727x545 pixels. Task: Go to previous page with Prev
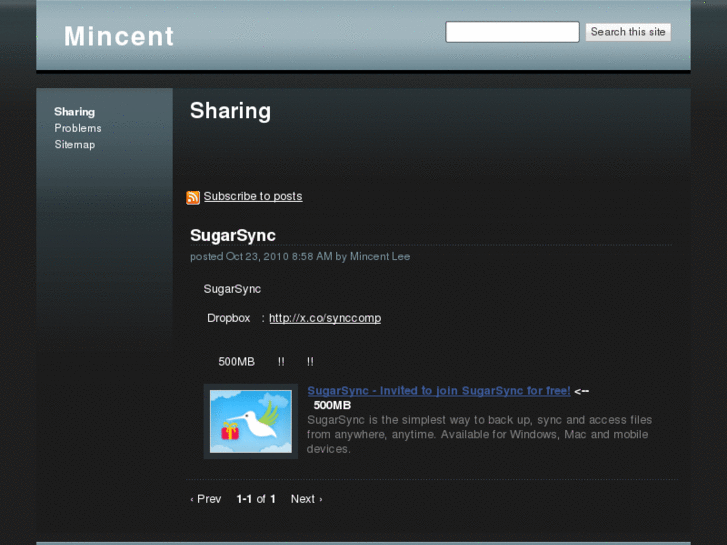205,499
